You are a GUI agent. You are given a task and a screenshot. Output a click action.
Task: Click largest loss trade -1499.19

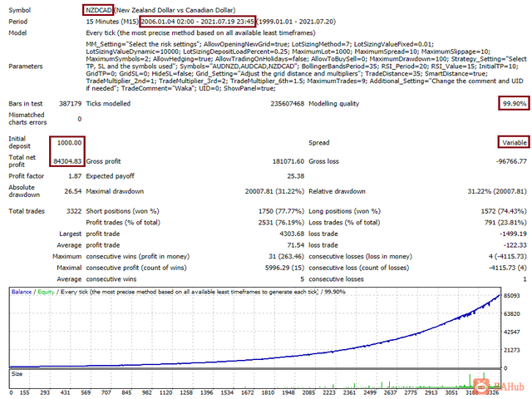click(513, 234)
